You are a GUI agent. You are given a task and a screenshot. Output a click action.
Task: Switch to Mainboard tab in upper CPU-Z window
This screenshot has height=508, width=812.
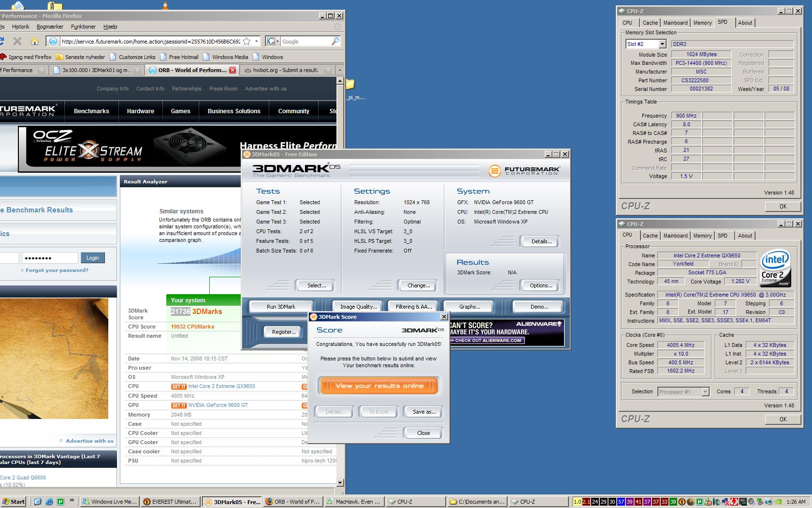(x=675, y=23)
